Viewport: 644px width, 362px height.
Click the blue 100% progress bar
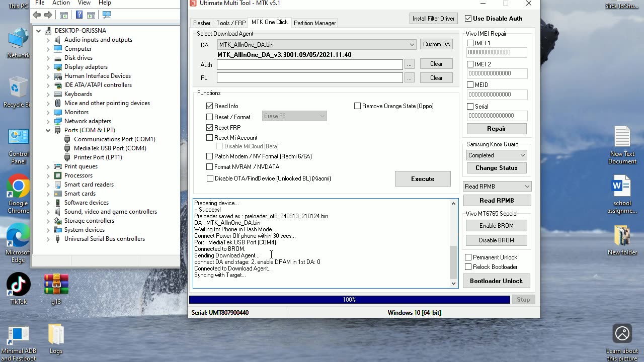point(349,300)
